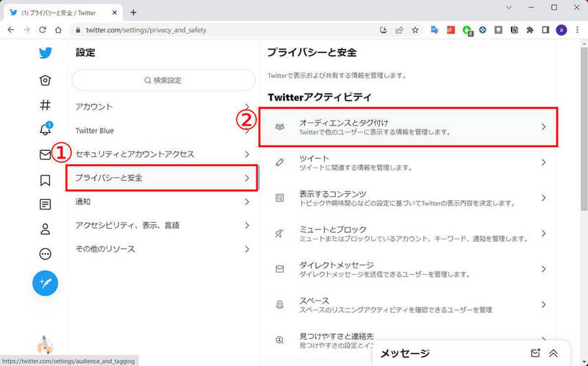The width and height of the screenshot is (588, 366).
Task: Click Chrome tab search dropdown arrow
Action: (x=509, y=7)
